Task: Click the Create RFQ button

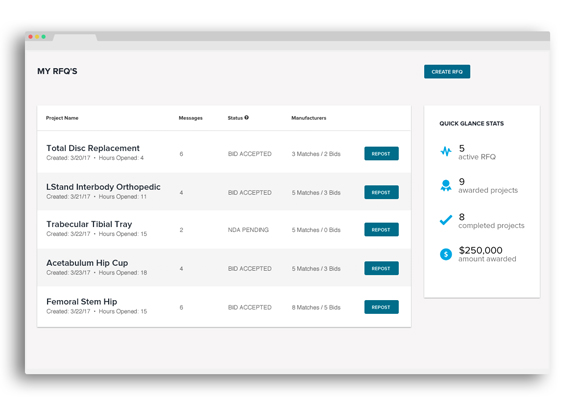Action: tap(447, 72)
